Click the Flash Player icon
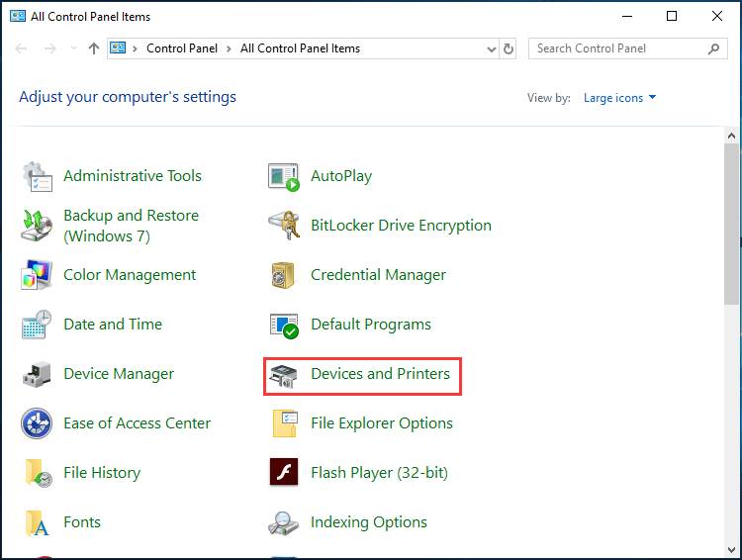 [x=284, y=473]
